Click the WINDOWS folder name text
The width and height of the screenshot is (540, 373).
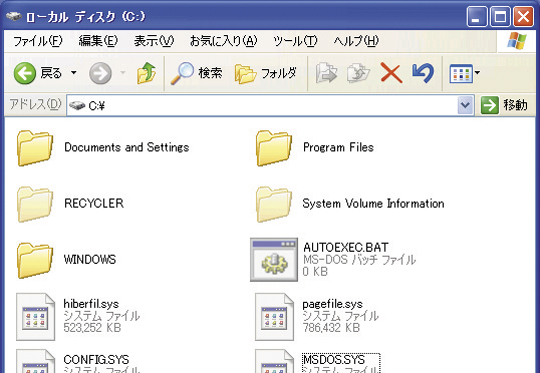click(x=90, y=259)
